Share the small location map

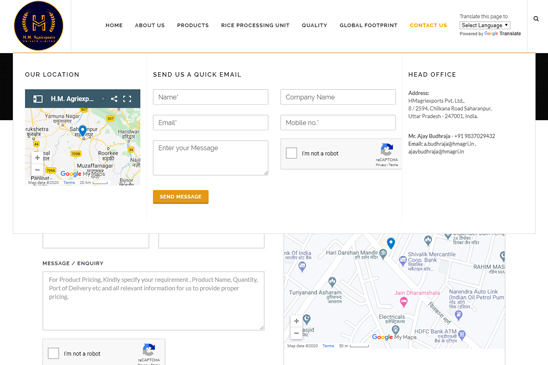[x=114, y=99]
